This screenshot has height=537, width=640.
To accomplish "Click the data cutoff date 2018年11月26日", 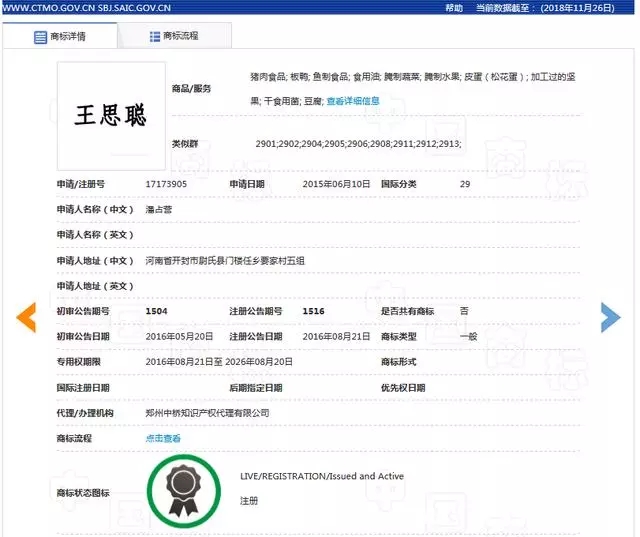I will (590, 7).
